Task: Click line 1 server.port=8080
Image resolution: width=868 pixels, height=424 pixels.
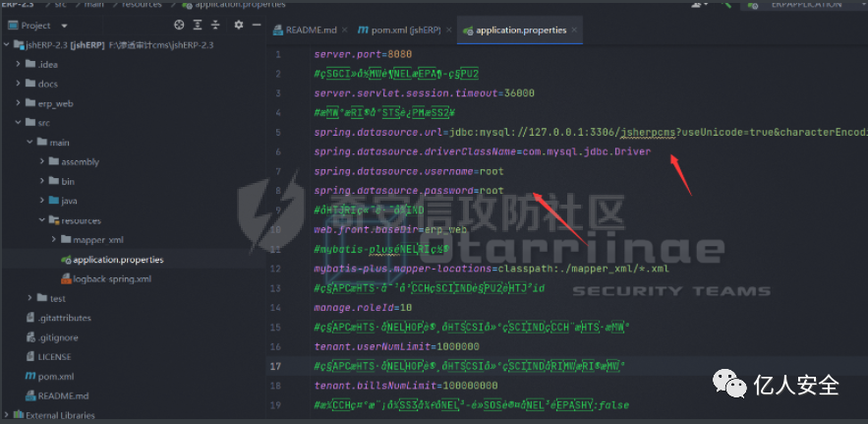Action: coord(363,54)
